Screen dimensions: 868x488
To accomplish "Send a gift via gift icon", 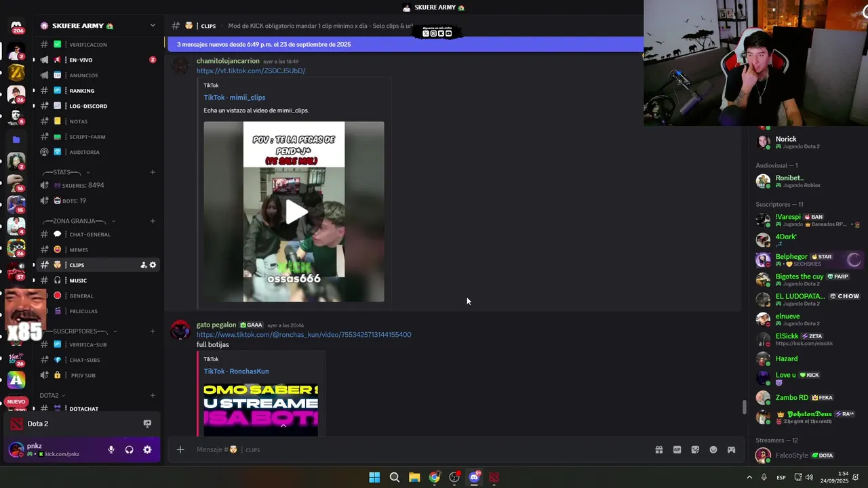I will pyautogui.click(x=658, y=449).
